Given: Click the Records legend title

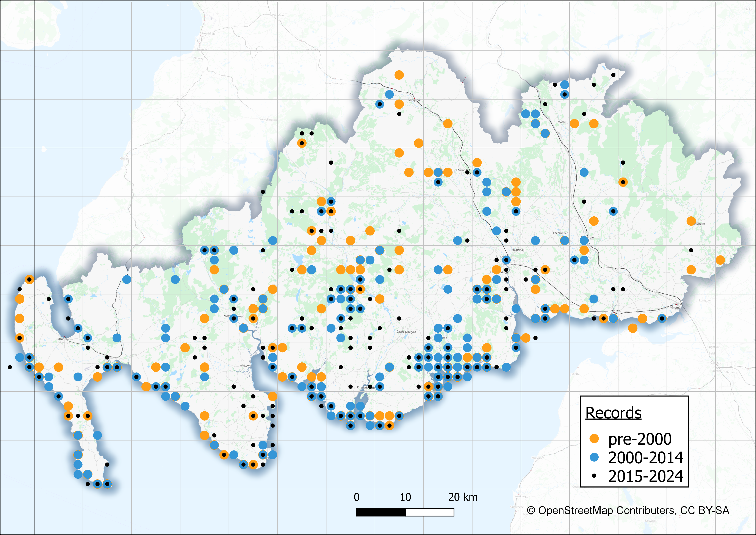Looking at the screenshot, I should click(x=613, y=413).
